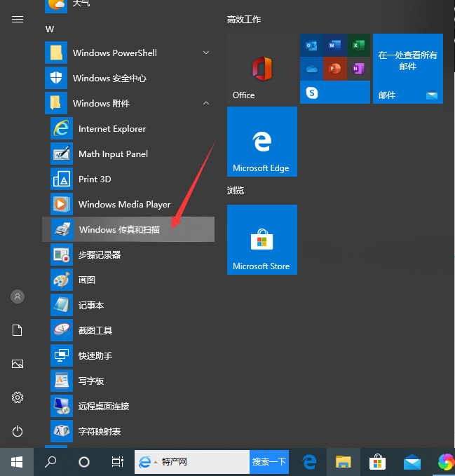Image resolution: width=455 pixels, height=476 pixels.
Task: Launch 步骤记录器
Action: click(128, 254)
